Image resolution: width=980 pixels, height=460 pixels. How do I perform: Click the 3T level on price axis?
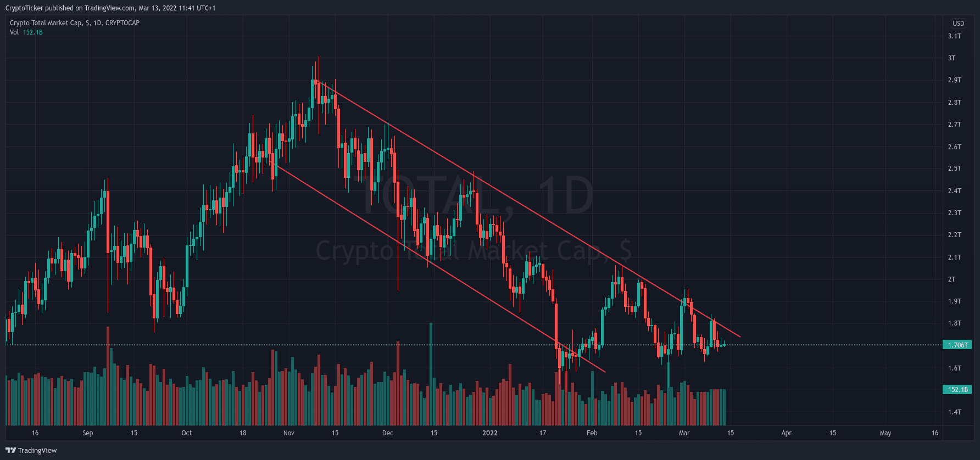tap(952, 58)
